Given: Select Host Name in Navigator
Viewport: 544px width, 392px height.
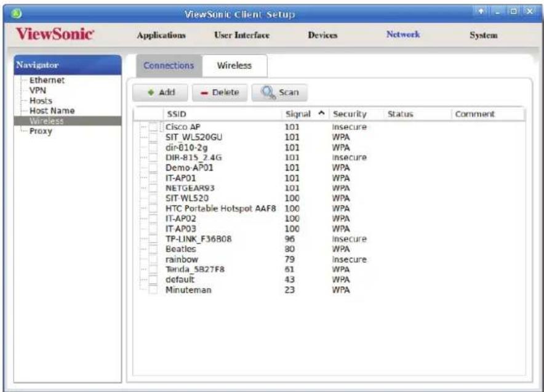Looking at the screenshot, I should (52, 111).
